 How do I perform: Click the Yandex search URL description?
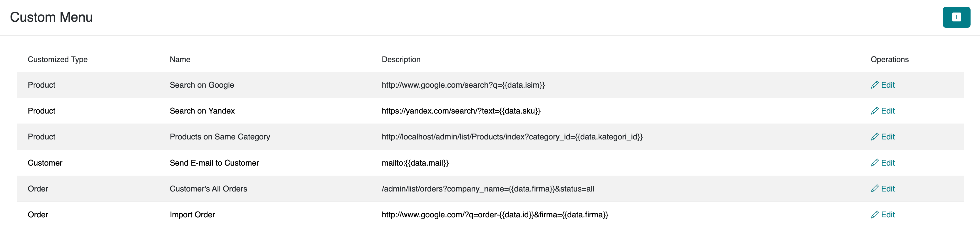click(461, 111)
